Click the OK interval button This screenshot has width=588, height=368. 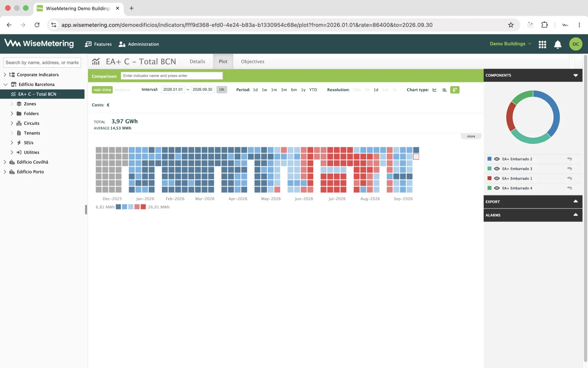[222, 90]
